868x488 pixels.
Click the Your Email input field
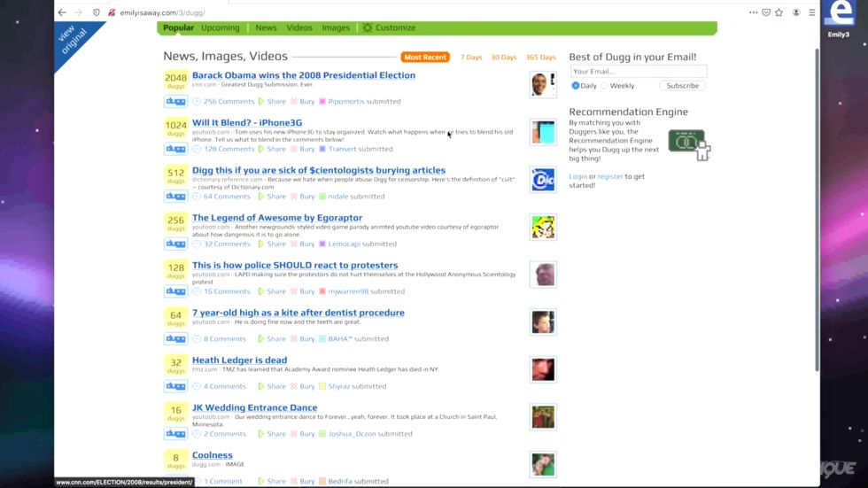coord(639,72)
